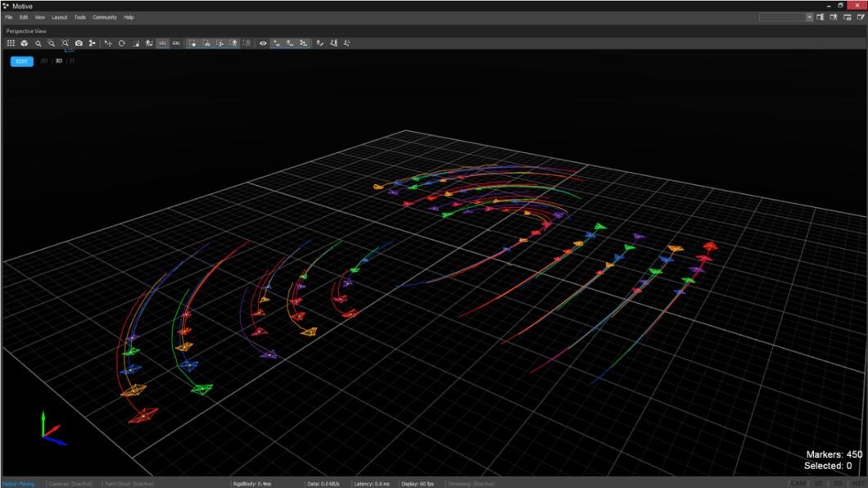Open the Layout menu
Viewport: 868px width, 488px height.
coord(59,17)
